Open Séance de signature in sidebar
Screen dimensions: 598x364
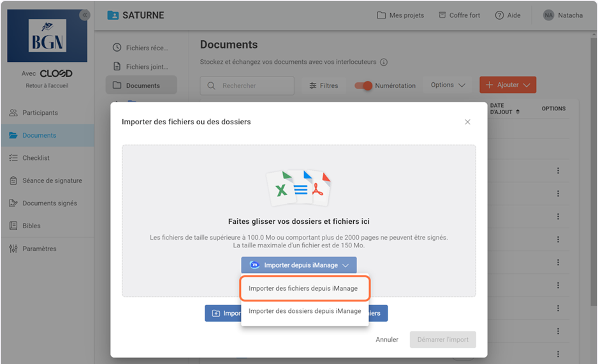coord(52,180)
